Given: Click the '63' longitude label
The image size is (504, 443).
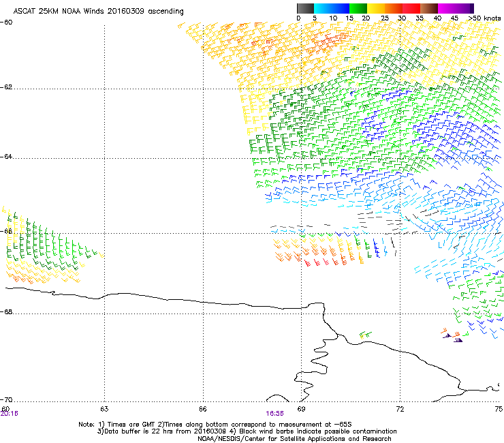Looking at the screenshot, I should [x=104, y=409].
